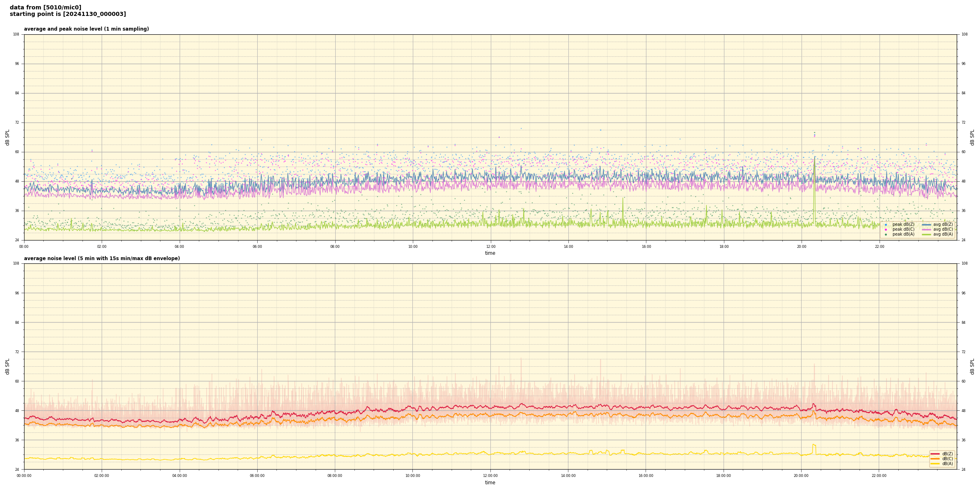Click the 'average noise level (5 min' title

coord(102,258)
